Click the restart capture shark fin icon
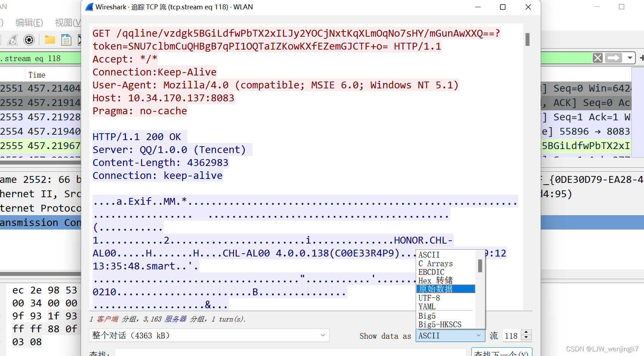Screen dimensions: 644x356 coord(13,40)
